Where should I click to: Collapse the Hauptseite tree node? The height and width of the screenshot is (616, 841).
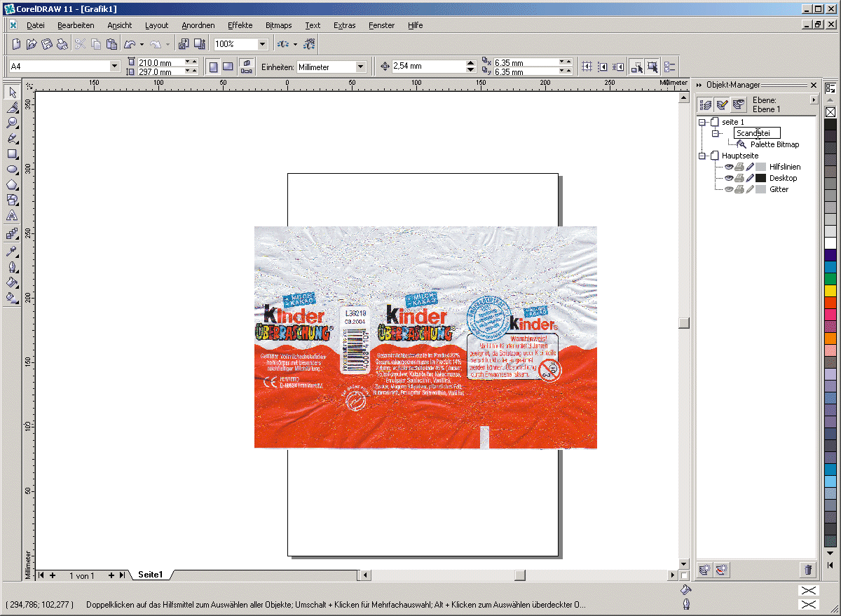(702, 156)
